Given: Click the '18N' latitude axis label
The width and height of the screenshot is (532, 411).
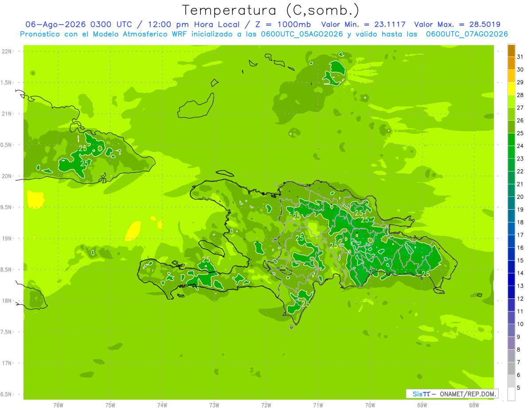Looking at the screenshot, I should (x=7, y=301).
